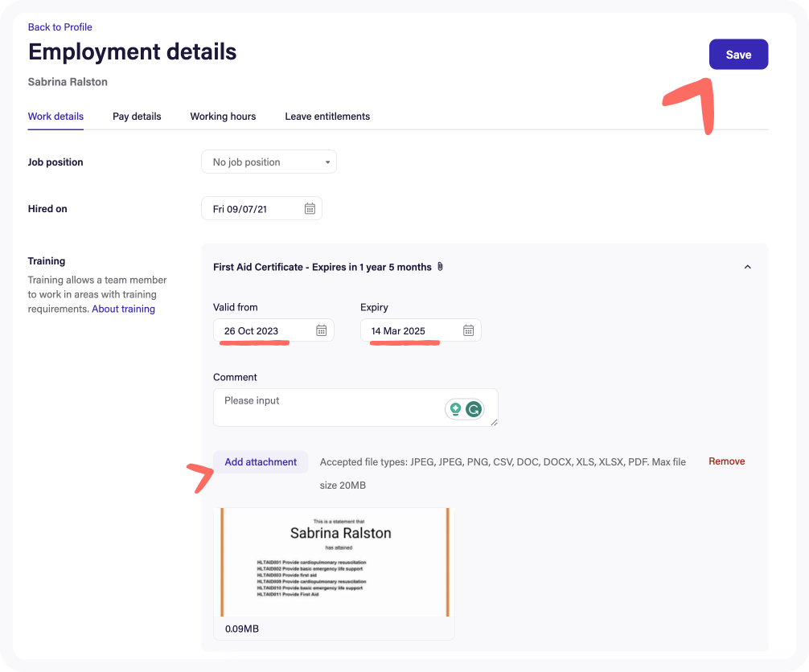
Task: Click the Expiry date field
Action: (421, 330)
